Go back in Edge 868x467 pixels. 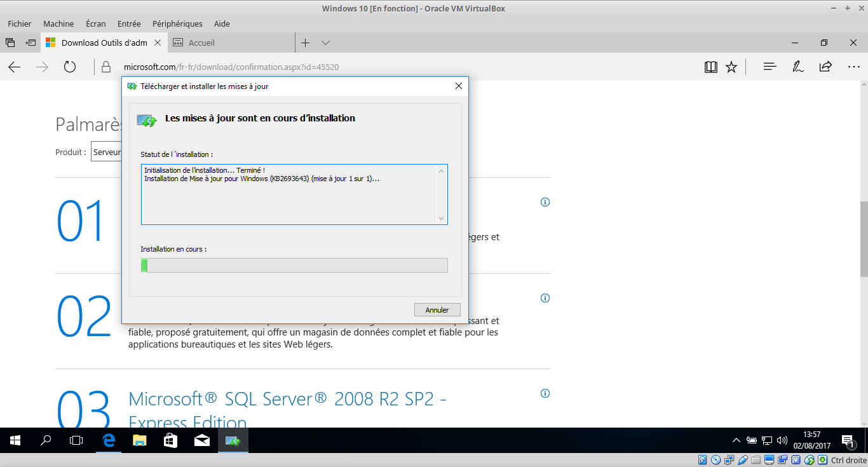15,67
